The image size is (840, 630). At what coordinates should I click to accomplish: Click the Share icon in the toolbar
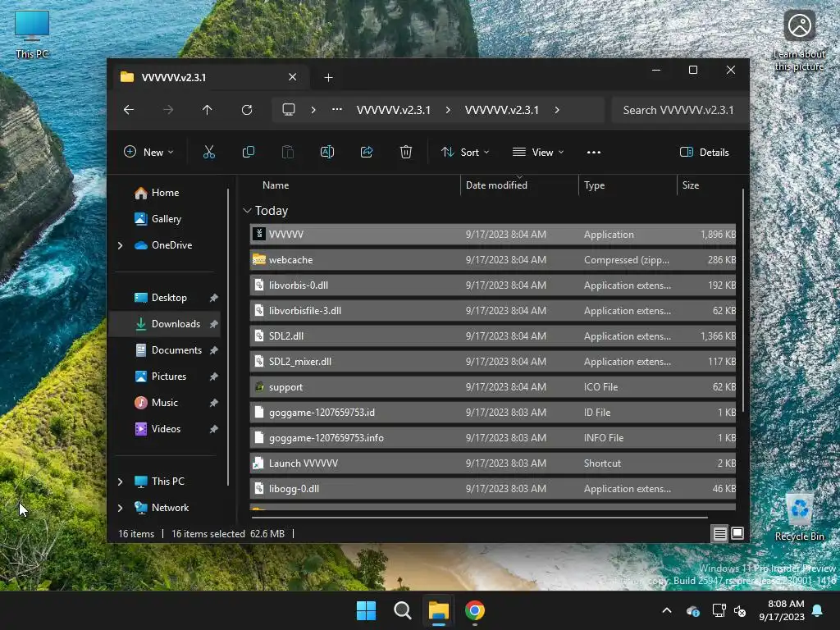point(367,152)
